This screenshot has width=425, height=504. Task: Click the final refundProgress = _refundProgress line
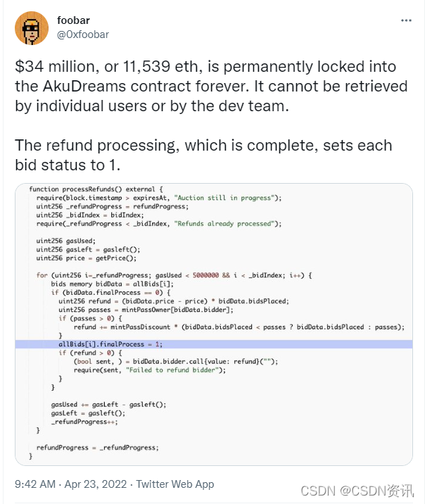[97, 447]
